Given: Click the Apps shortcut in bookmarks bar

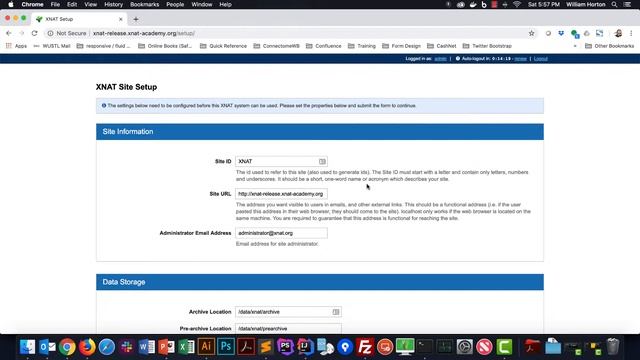Looking at the screenshot, I should coord(16,46).
